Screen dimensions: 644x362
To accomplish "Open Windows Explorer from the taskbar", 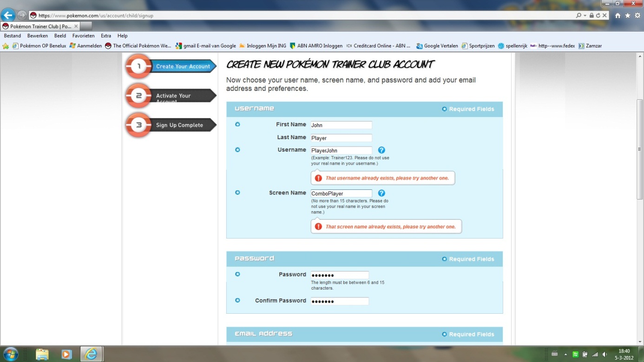I will click(x=42, y=354).
